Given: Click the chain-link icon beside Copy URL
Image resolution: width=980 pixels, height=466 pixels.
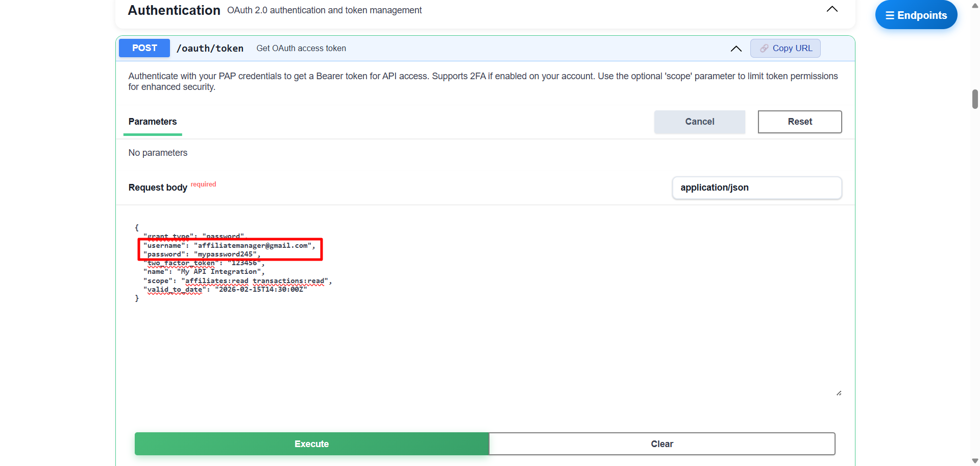Looking at the screenshot, I should 764,49.
